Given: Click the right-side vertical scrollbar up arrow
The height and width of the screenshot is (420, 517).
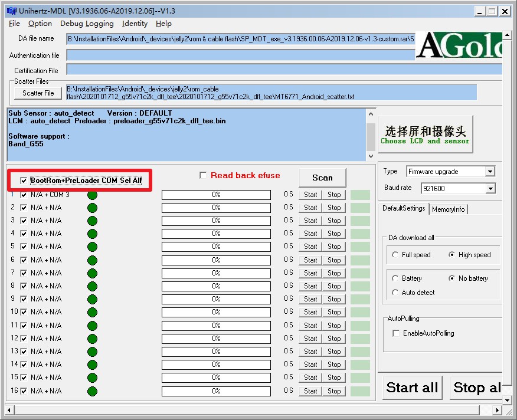Looking at the screenshot, I should point(507,35).
